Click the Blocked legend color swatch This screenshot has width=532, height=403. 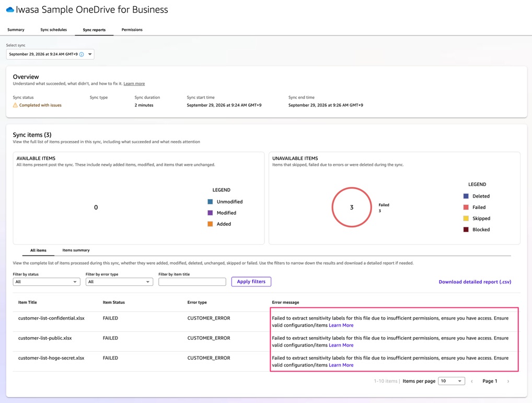(x=466, y=230)
